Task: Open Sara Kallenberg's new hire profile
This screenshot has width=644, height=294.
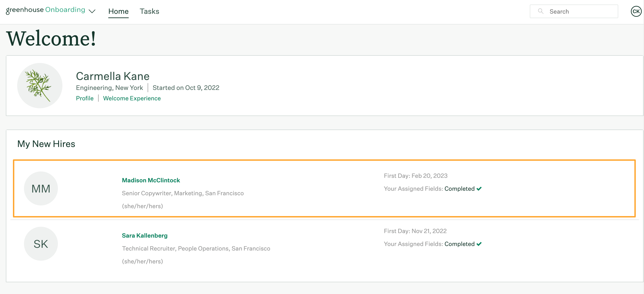Action: click(144, 235)
